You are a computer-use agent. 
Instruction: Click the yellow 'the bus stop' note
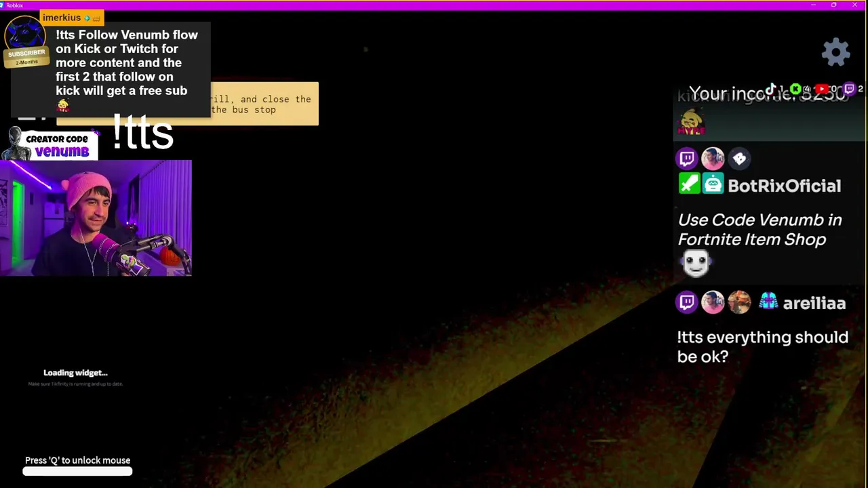coord(264,104)
